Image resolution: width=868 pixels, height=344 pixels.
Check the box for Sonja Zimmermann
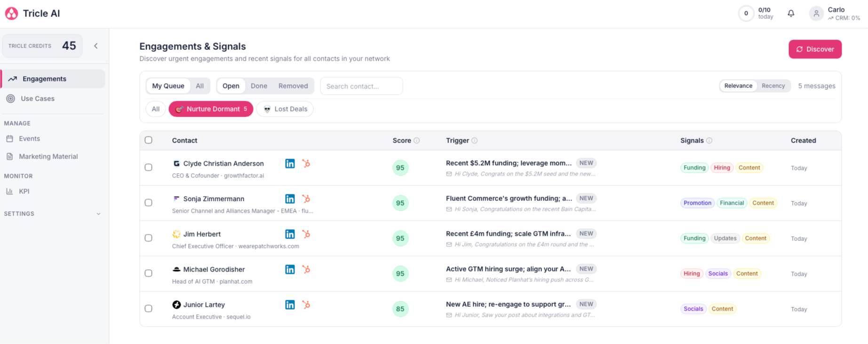tap(149, 203)
